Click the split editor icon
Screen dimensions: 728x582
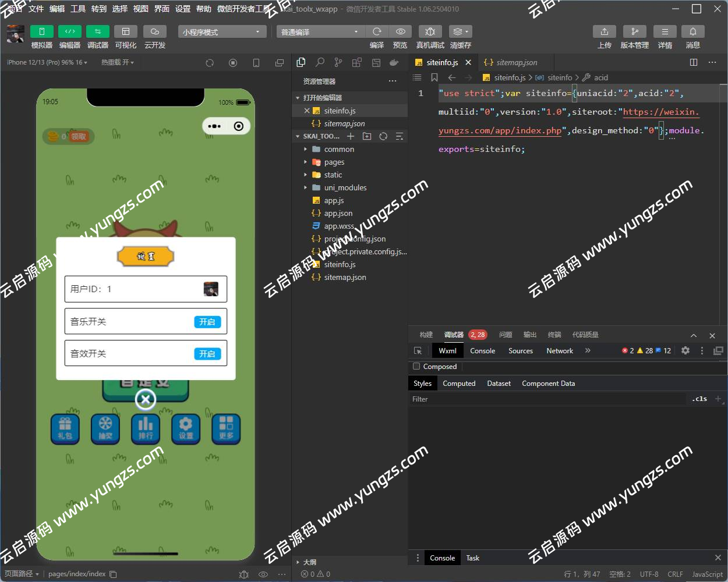pos(694,62)
